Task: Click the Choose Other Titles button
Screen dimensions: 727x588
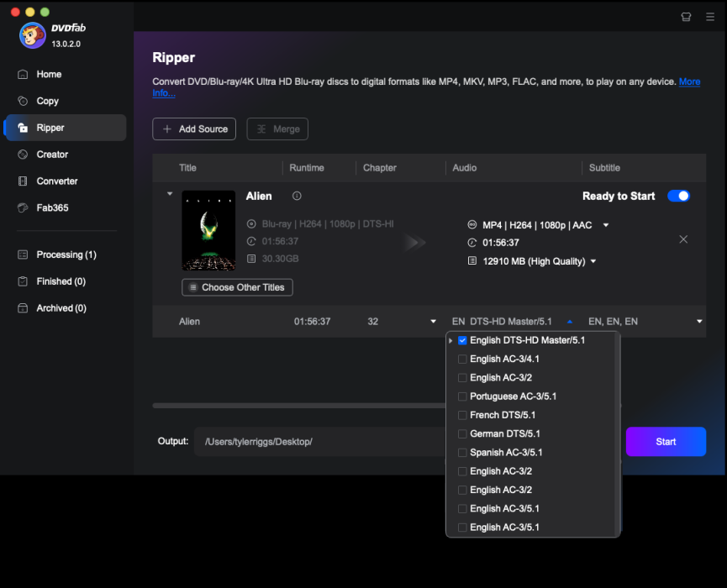Action: 237,287
